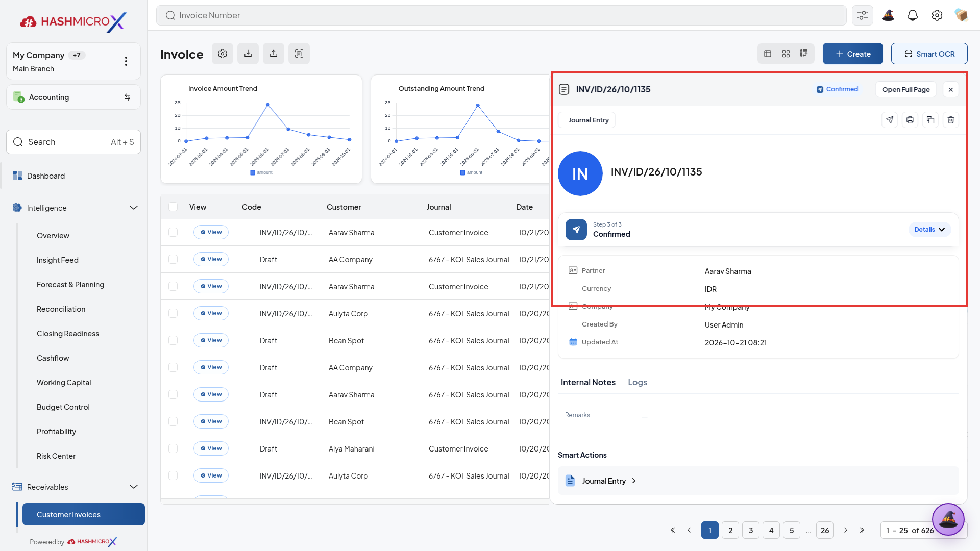This screenshot has height=551, width=980.
Task: Open the filter sliders icon by search
Action: 863,15
